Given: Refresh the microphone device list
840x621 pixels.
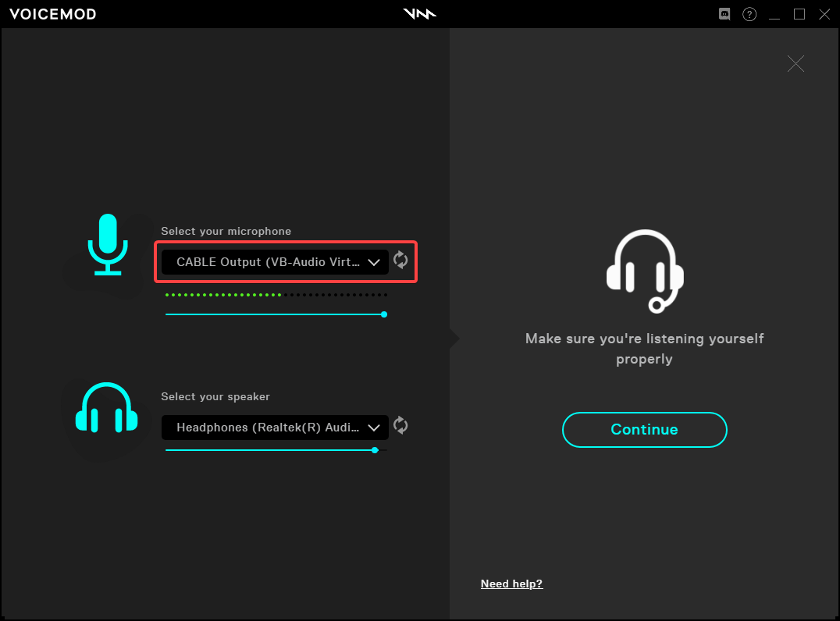Looking at the screenshot, I should (400, 260).
